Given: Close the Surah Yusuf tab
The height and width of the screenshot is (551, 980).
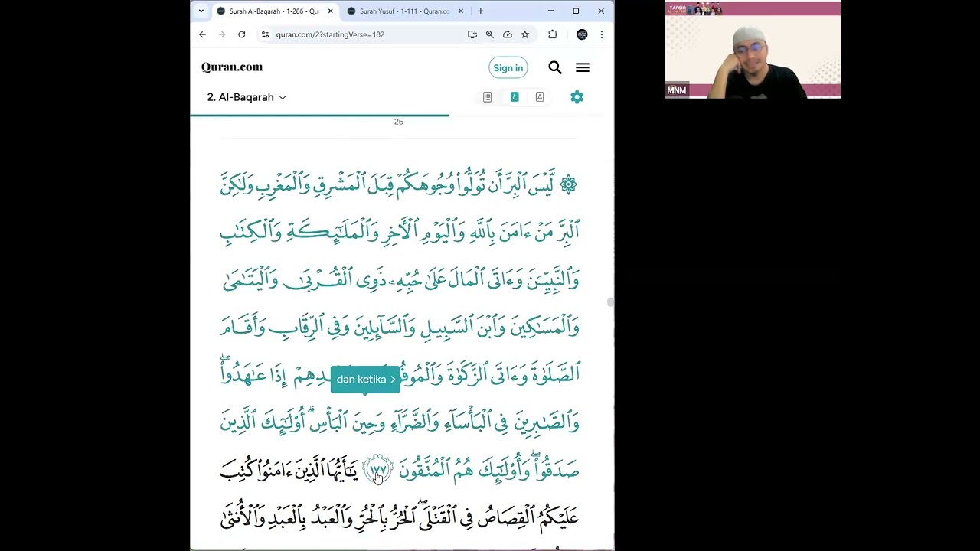Looking at the screenshot, I should [x=461, y=11].
